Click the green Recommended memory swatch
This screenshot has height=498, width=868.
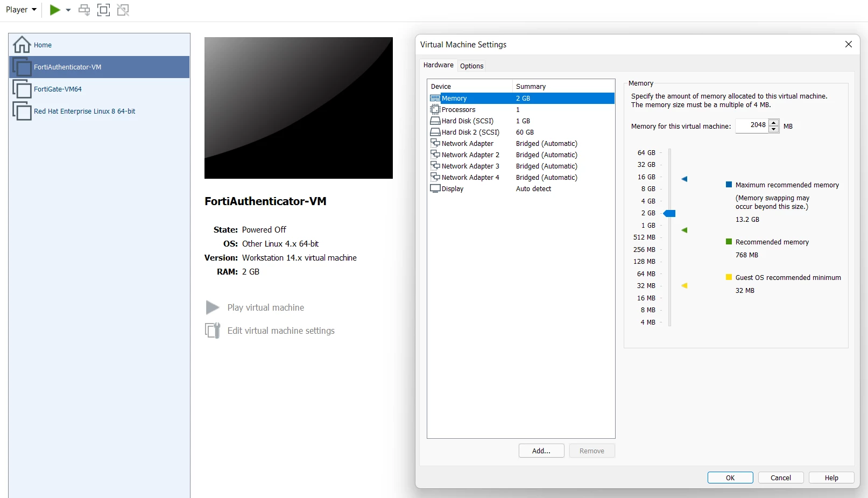tap(729, 242)
